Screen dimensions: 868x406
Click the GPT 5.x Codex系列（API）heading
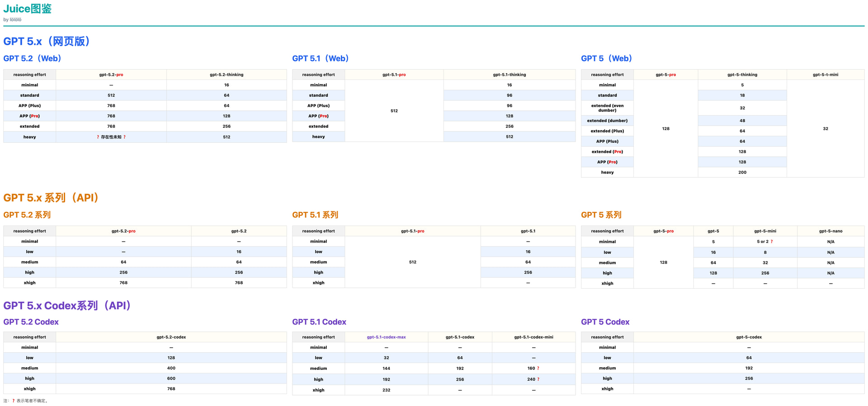[x=69, y=306]
